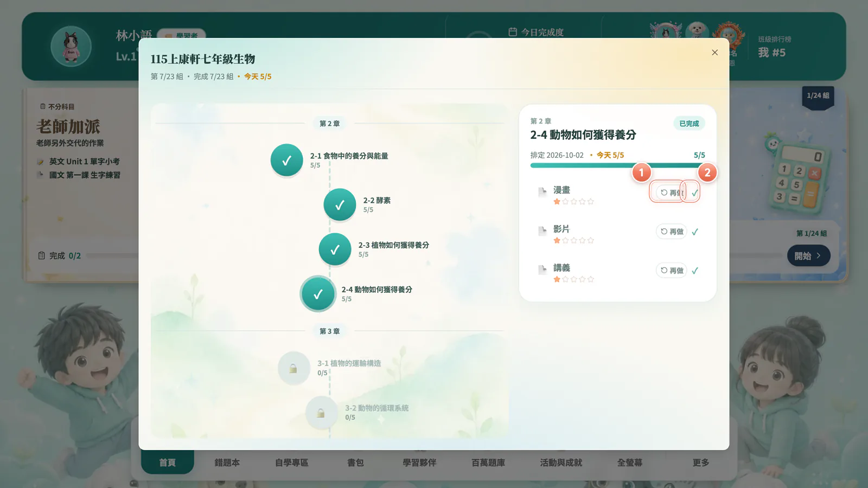Open the 書包 tab
Viewport: 868px width, 488px height.
355,463
